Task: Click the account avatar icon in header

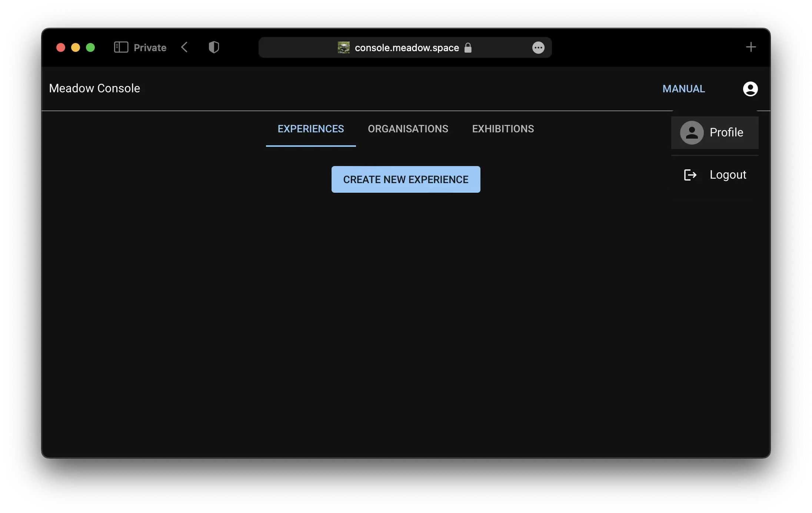Action: (x=750, y=89)
